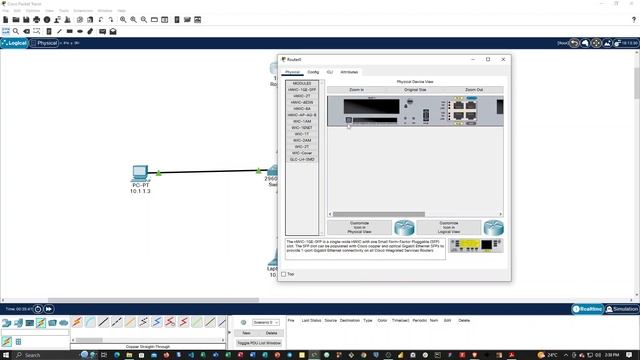Screen dimensions: 640x360
Task: Choose the Network Devices category icon
Action: click(7, 323)
